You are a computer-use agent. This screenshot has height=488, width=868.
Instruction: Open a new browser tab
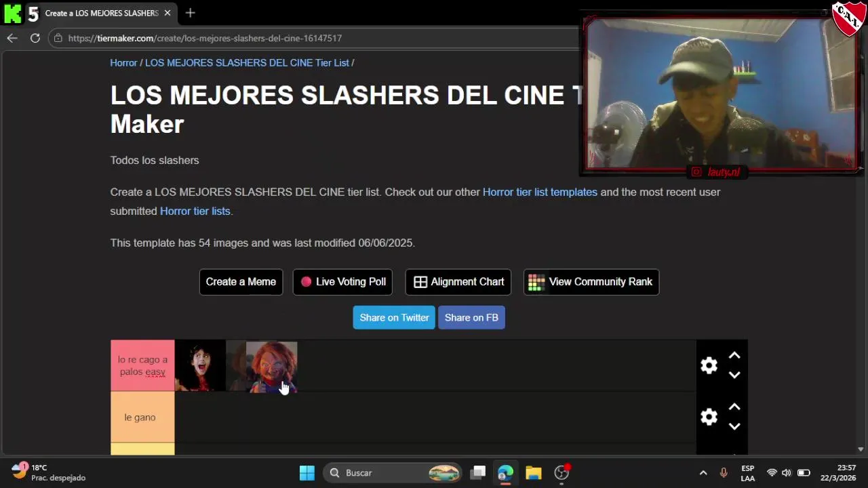point(191,13)
